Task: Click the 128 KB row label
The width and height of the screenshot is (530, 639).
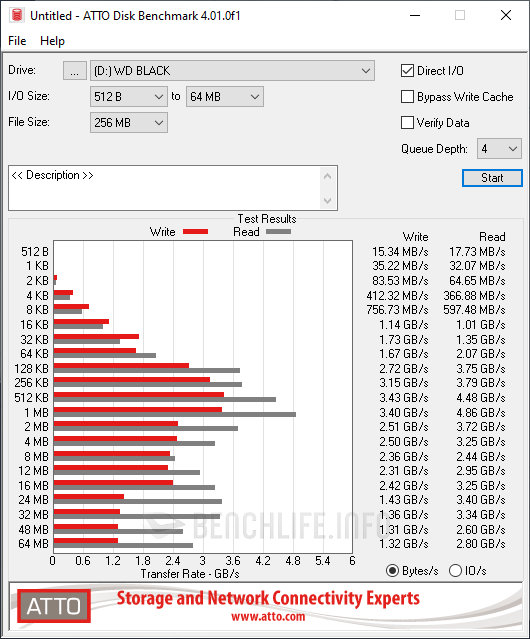Action: tap(31, 368)
